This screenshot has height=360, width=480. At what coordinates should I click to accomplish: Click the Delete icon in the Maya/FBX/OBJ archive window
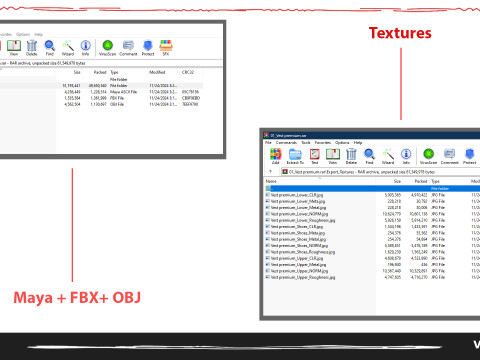(x=32, y=48)
